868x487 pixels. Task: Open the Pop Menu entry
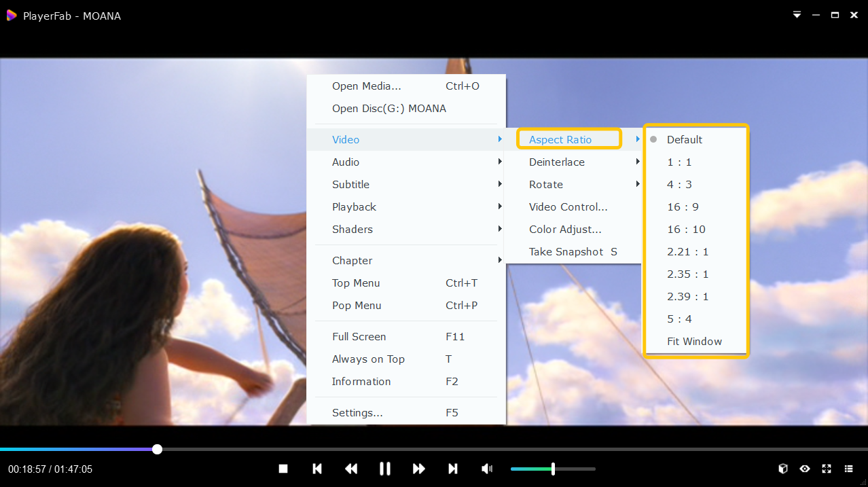pyautogui.click(x=406, y=305)
